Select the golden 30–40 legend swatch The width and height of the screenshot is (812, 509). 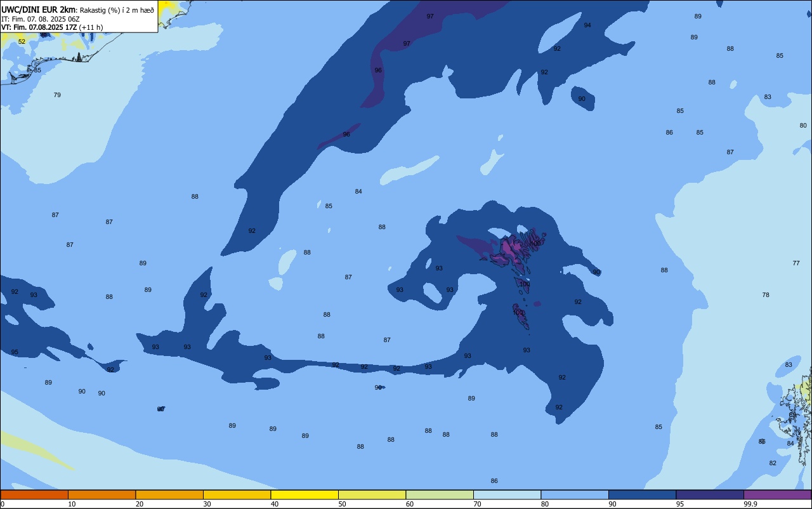coord(237,494)
